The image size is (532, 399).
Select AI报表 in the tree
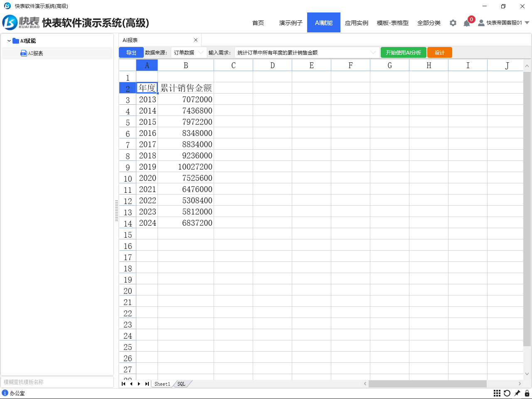coord(57,53)
